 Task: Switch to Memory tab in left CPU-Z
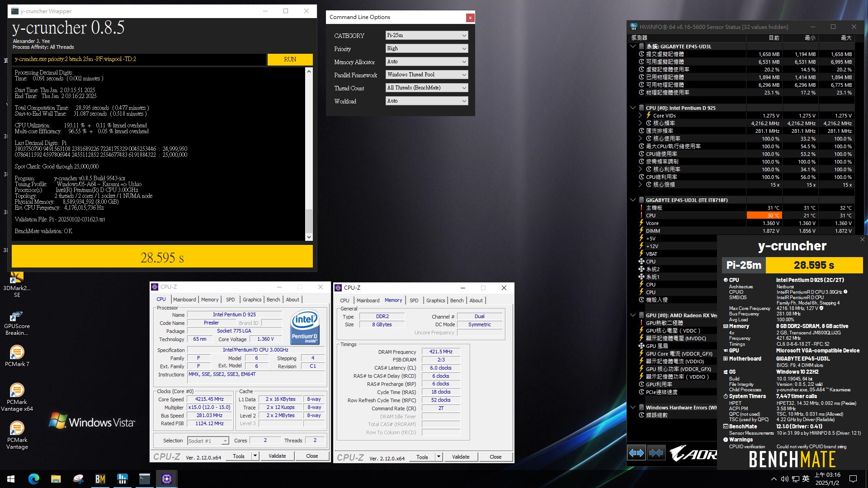click(210, 300)
